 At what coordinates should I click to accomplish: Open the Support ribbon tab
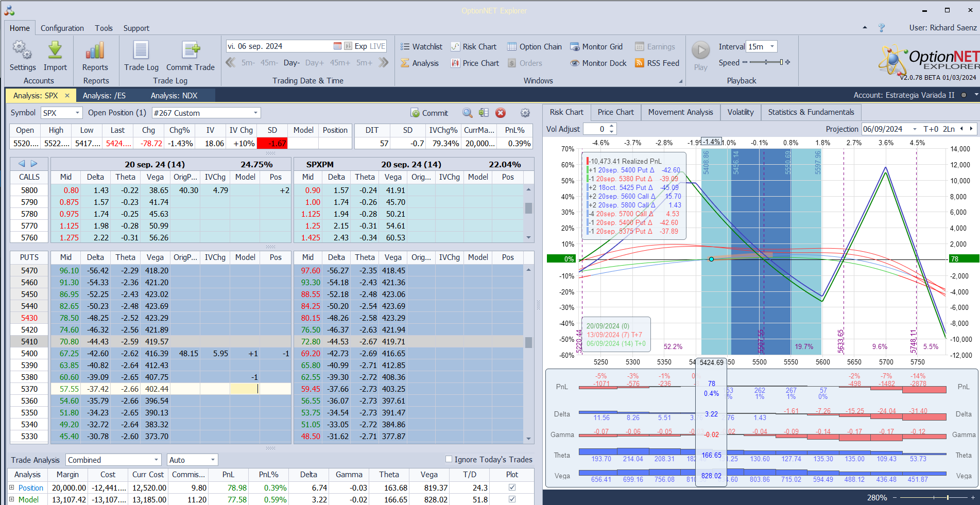point(136,28)
